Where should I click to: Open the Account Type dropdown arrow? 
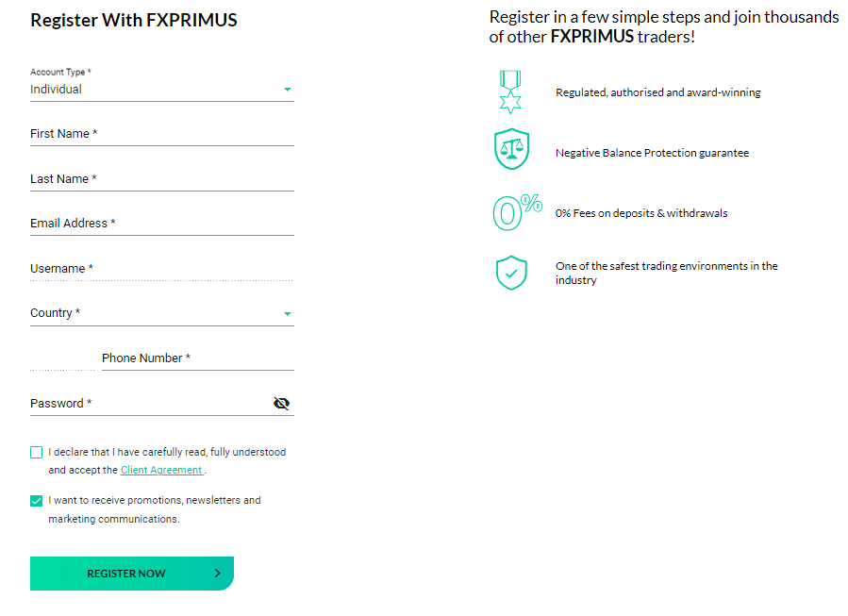pos(288,90)
